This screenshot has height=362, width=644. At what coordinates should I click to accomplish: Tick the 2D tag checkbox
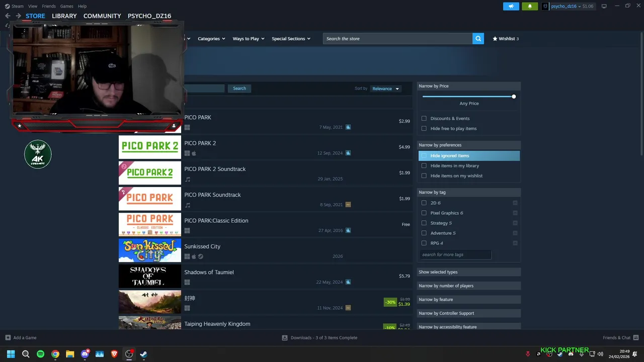click(x=424, y=203)
